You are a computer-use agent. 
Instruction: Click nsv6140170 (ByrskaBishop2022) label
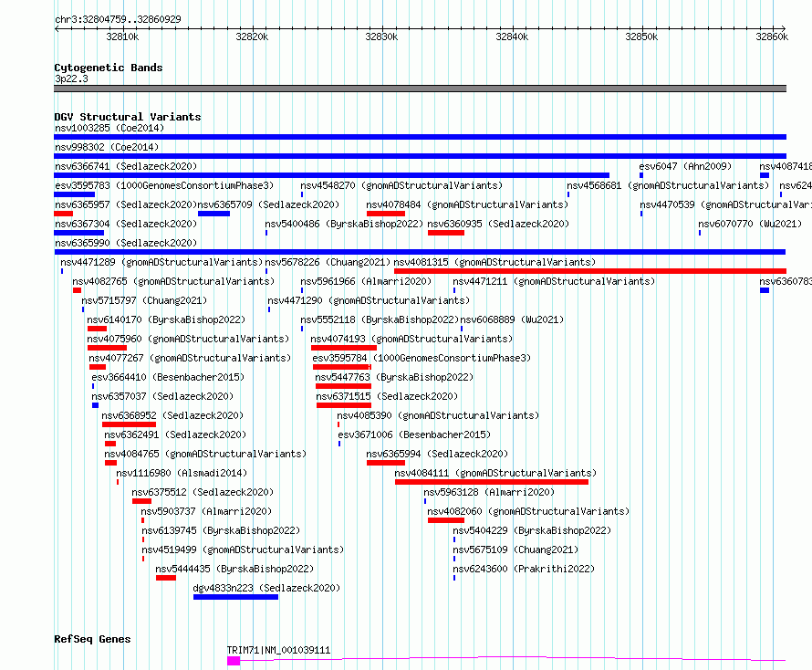click(x=166, y=319)
